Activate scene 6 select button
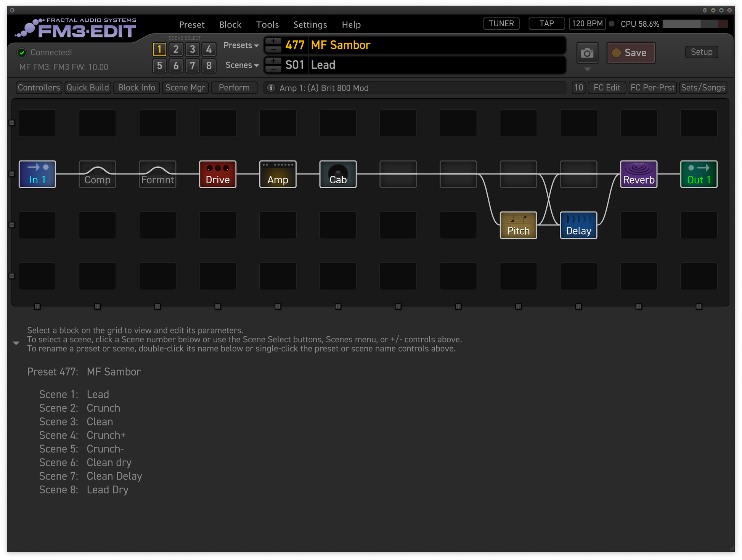 176,66
